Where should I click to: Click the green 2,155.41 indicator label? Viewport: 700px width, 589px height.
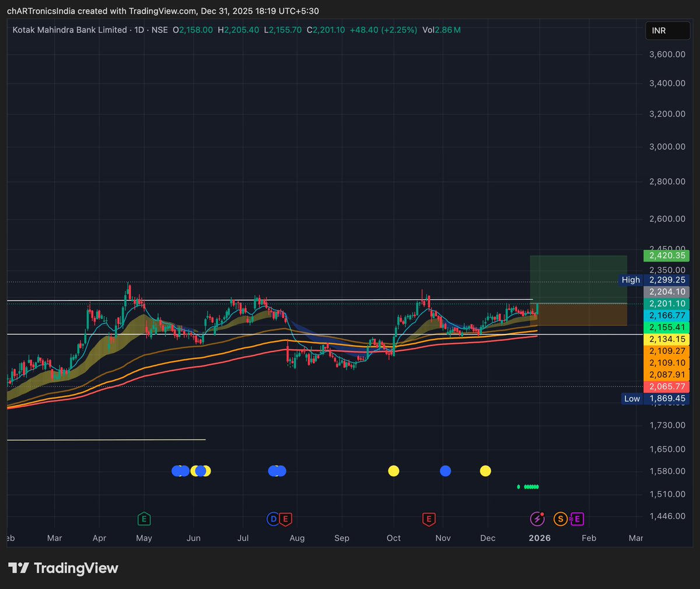[x=666, y=327]
